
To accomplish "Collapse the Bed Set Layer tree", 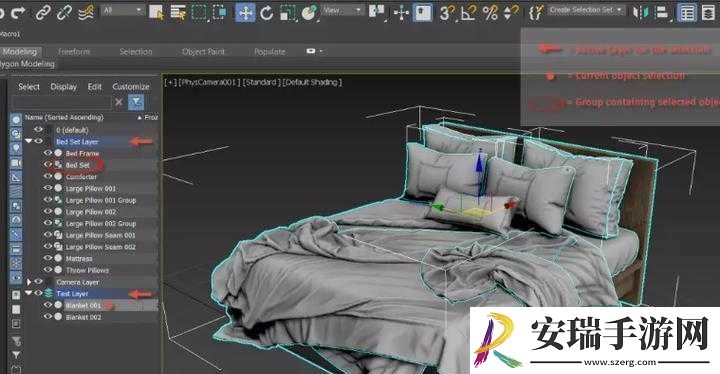I will 29,142.
